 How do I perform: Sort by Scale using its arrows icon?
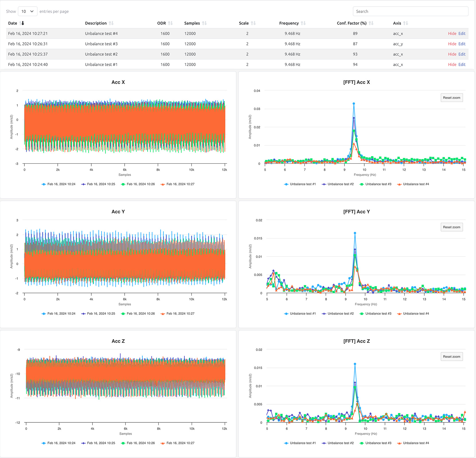[253, 23]
